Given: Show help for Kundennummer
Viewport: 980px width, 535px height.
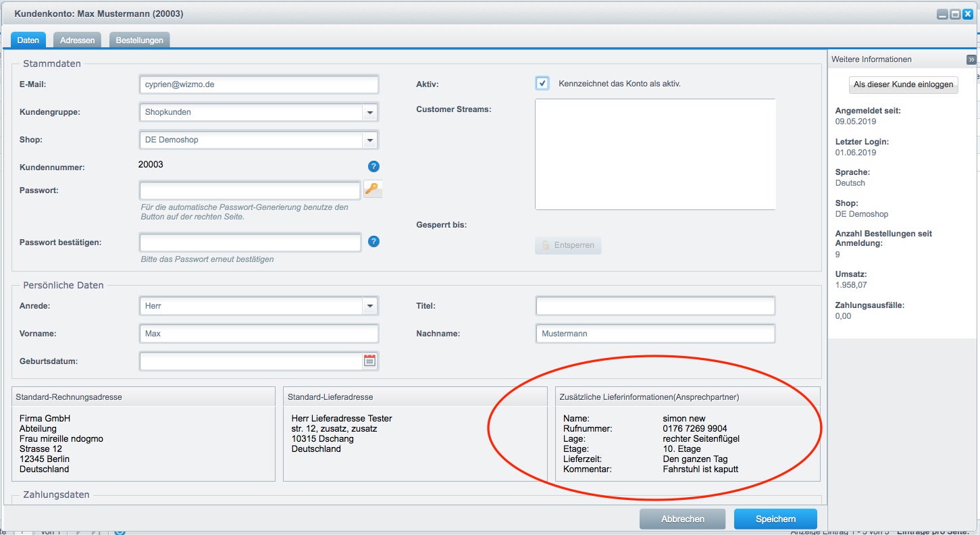Looking at the screenshot, I should pos(373,166).
